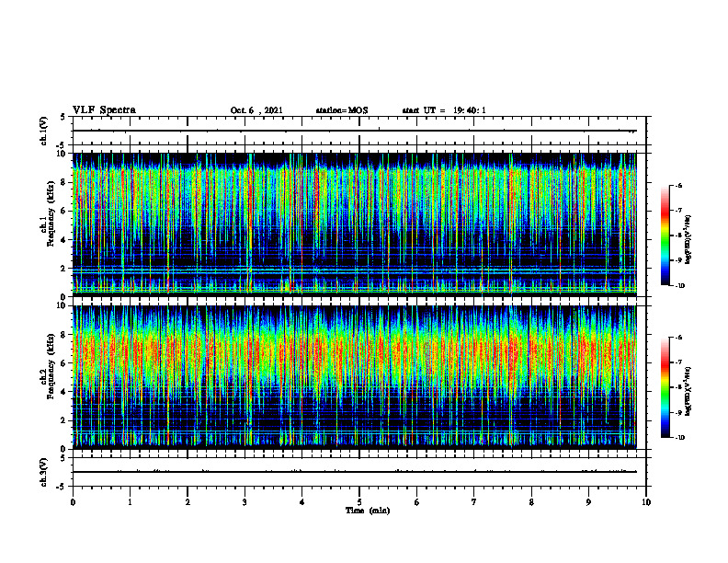
Task: Click the ch.1 spectrogram panel
Action: [354, 224]
